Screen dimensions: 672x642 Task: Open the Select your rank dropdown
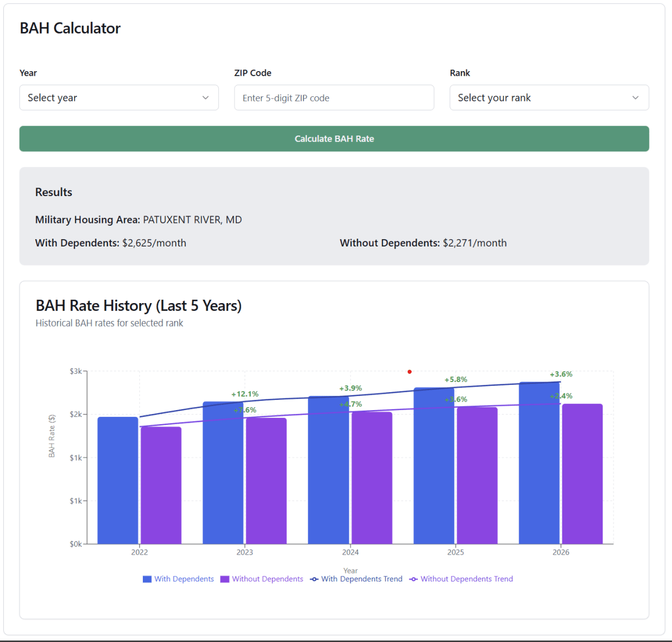[x=549, y=97]
